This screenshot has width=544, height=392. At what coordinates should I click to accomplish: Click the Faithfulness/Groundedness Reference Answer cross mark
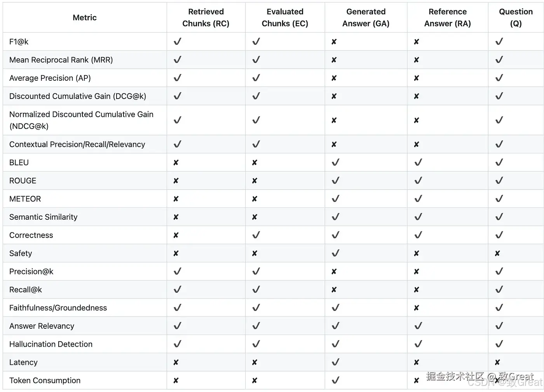click(417, 308)
